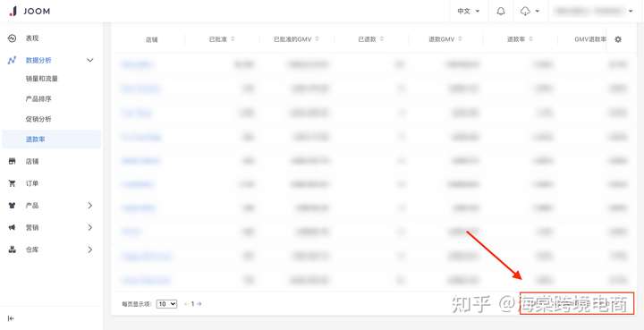Open 促销分析 submenu item
The image size is (644, 330).
(x=38, y=119)
